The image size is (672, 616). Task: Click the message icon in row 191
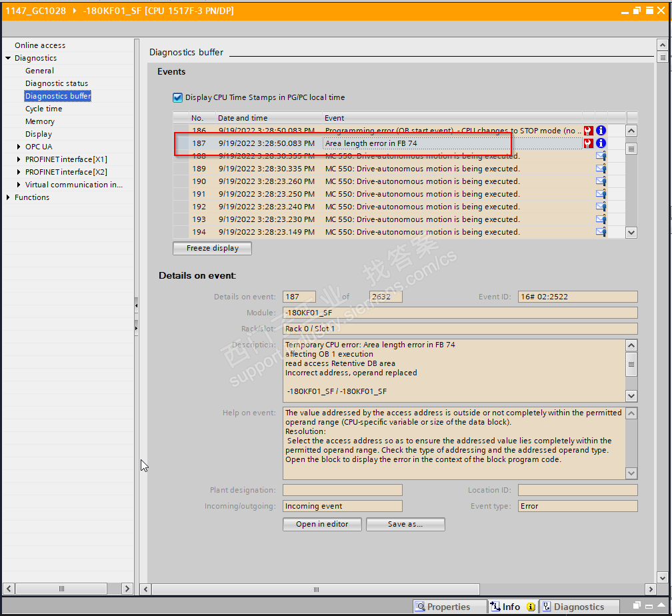coord(601,194)
